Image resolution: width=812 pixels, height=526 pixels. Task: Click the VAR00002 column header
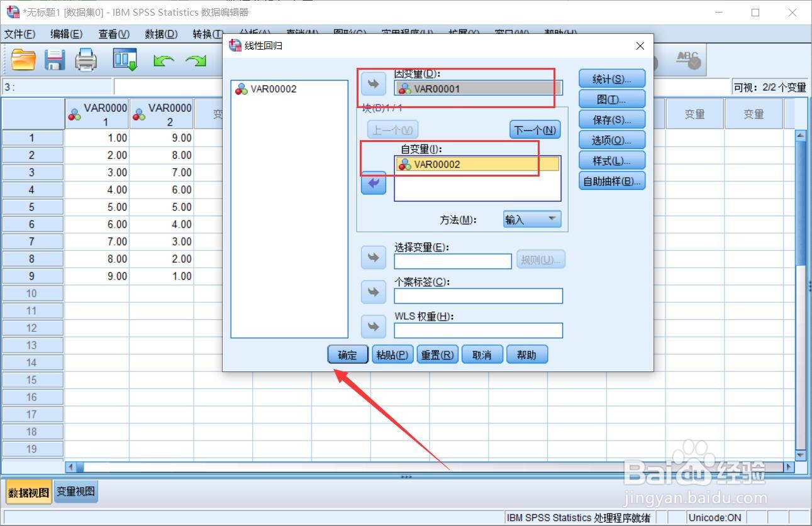162,114
